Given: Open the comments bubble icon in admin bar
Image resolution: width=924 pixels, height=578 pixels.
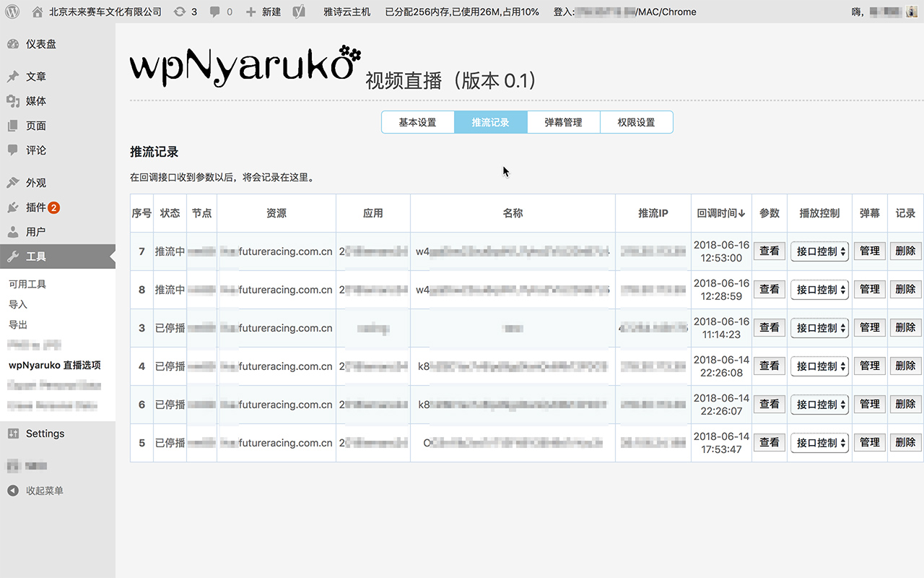Looking at the screenshot, I should coord(215,12).
